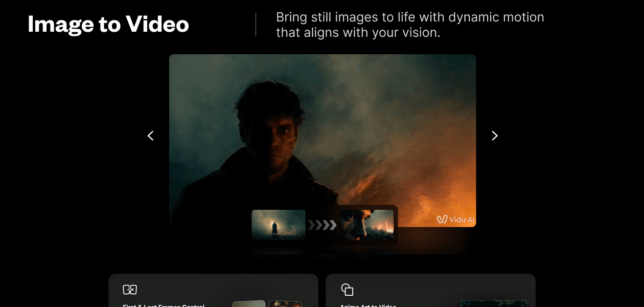Click the 'Vidu AI' watermark text
Viewport: 644px width, 307px height.
pyautogui.click(x=462, y=220)
